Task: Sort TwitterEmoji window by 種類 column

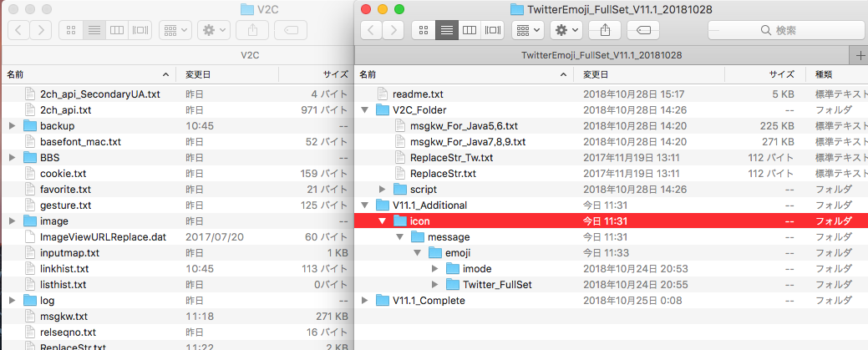Action: (x=837, y=74)
